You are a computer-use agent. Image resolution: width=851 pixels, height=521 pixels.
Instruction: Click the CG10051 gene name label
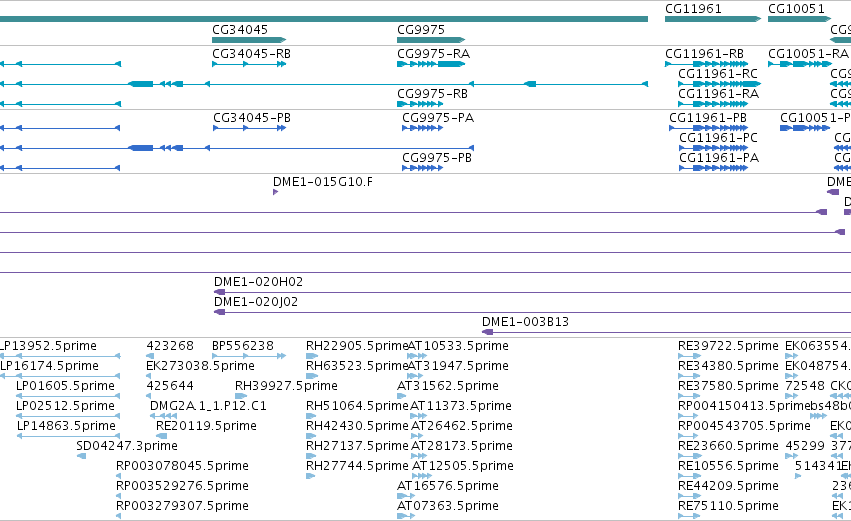(x=796, y=9)
